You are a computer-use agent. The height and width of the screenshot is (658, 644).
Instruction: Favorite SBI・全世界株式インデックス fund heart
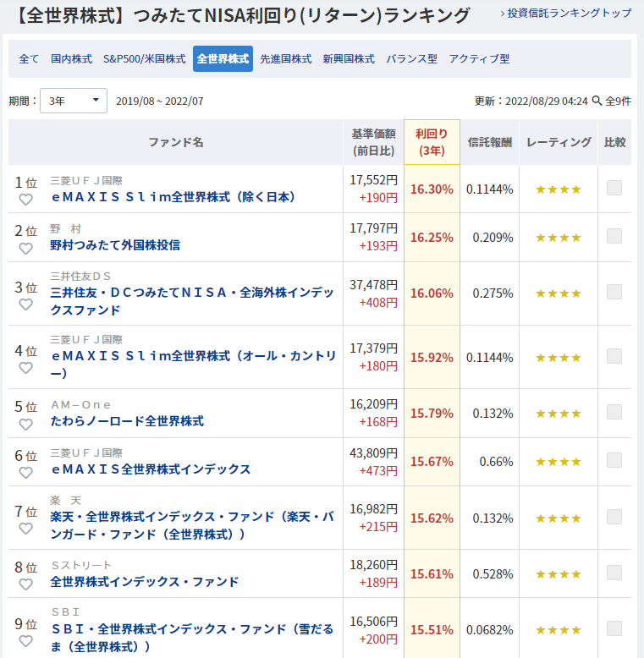point(26,641)
